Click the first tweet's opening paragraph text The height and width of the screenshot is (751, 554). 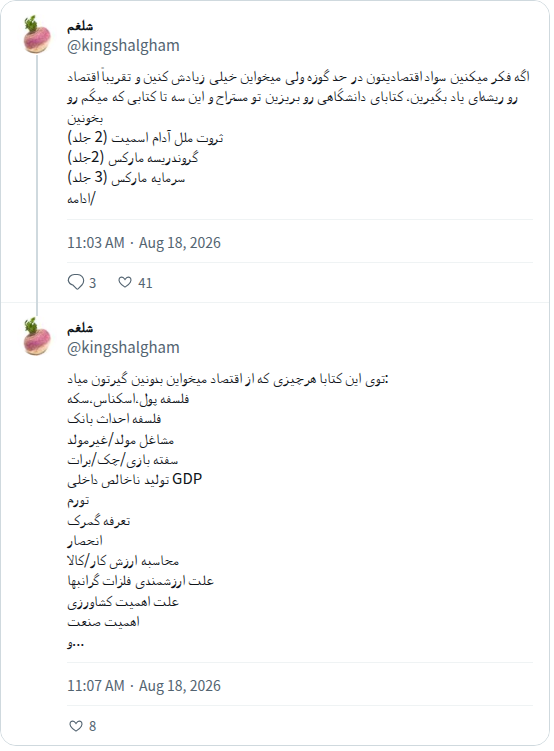[x=299, y=98]
